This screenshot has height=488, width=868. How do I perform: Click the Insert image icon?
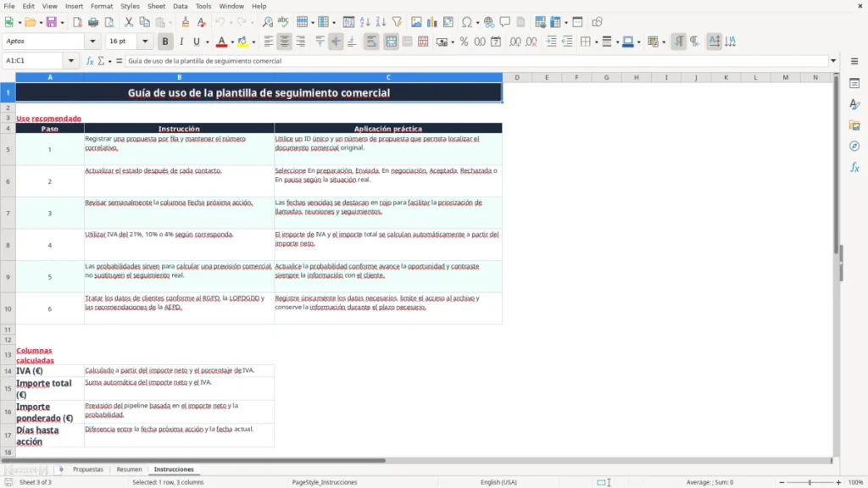416,22
